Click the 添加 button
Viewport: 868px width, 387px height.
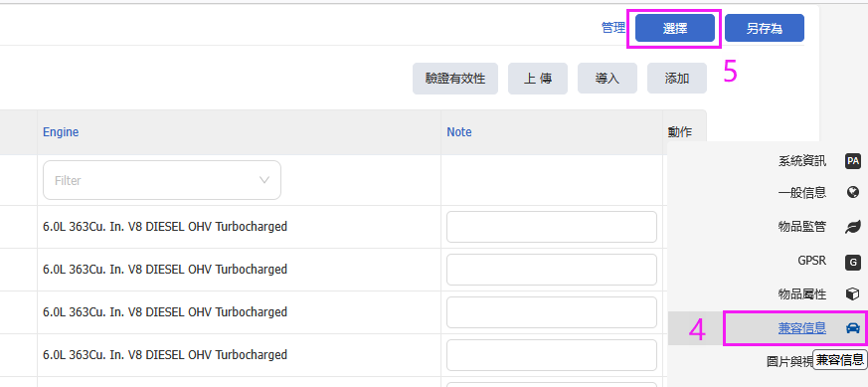(676, 78)
